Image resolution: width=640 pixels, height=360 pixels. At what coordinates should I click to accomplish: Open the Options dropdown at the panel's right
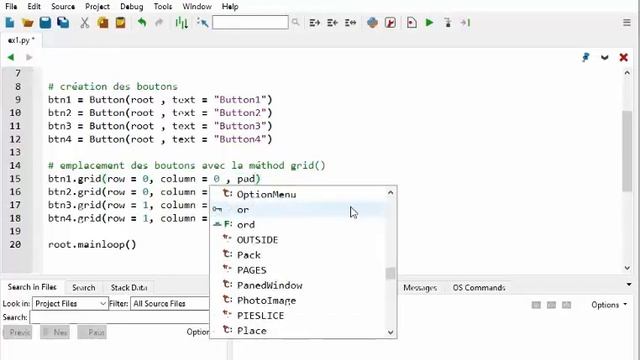609,305
